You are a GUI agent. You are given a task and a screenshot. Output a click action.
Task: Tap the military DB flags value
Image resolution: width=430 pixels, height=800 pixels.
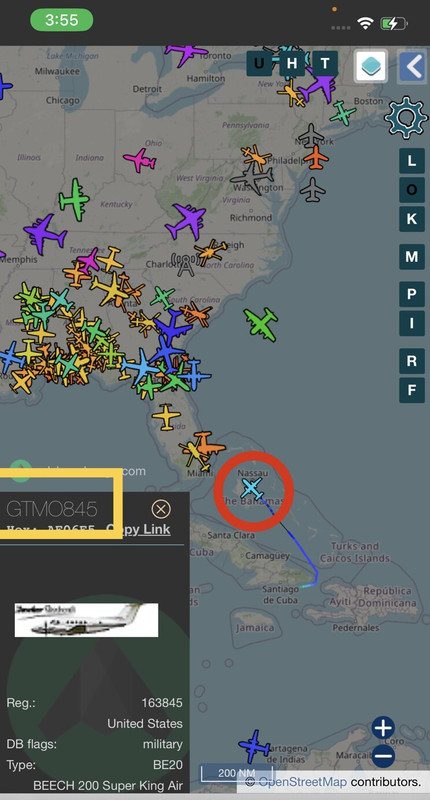pos(163,744)
